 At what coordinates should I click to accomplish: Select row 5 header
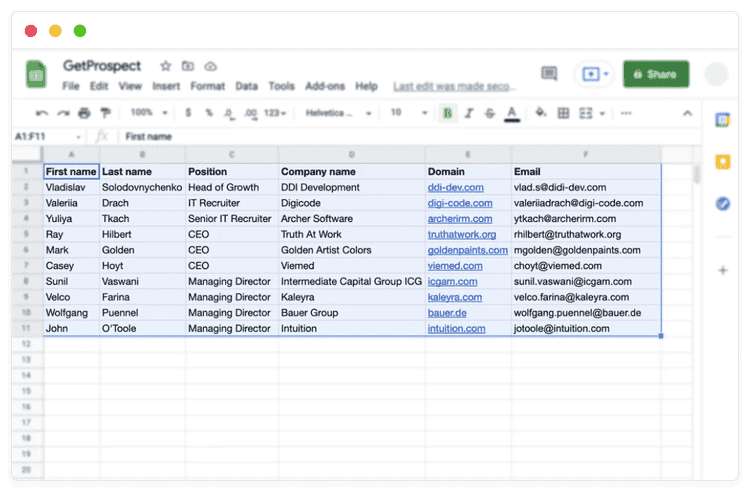(x=26, y=234)
